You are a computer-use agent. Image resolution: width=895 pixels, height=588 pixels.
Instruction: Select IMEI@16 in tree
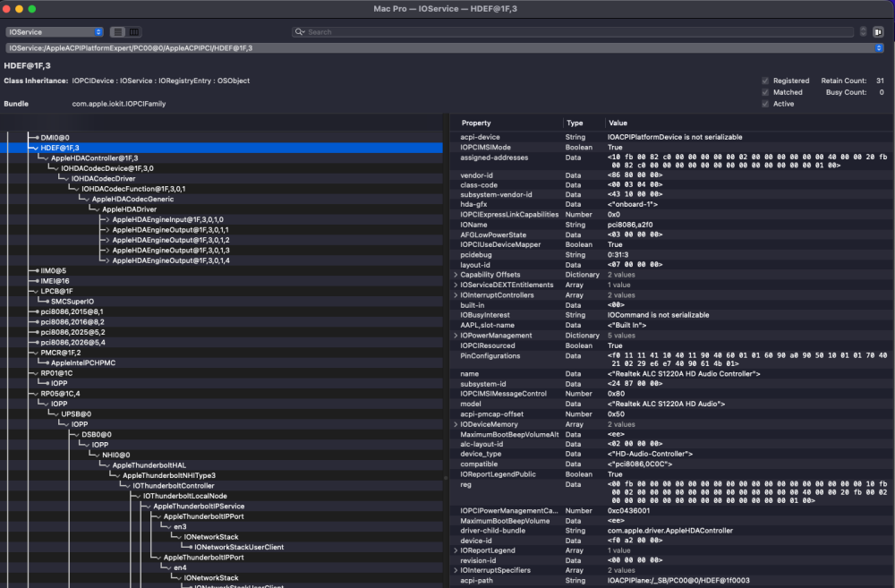[x=55, y=281]
